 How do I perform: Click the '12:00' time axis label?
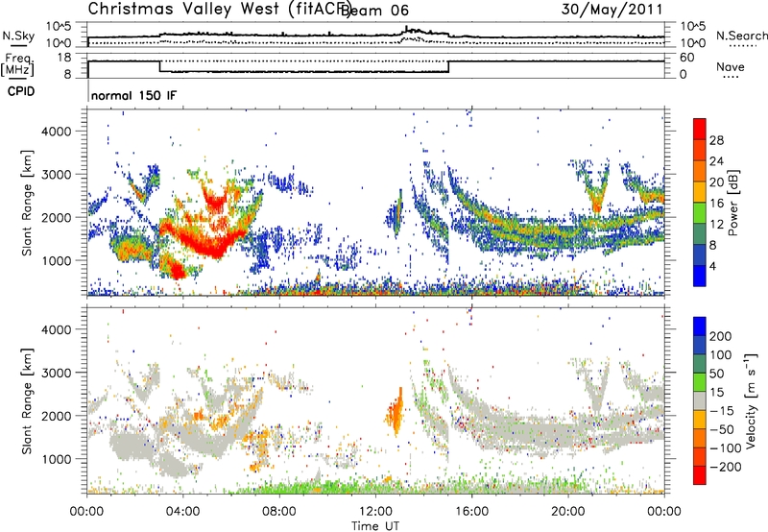375,512
